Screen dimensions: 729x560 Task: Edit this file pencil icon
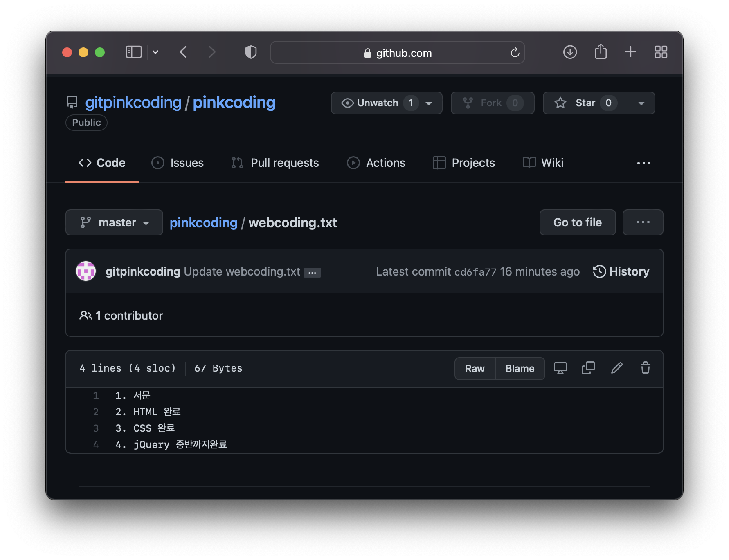(x=617, y=368)
